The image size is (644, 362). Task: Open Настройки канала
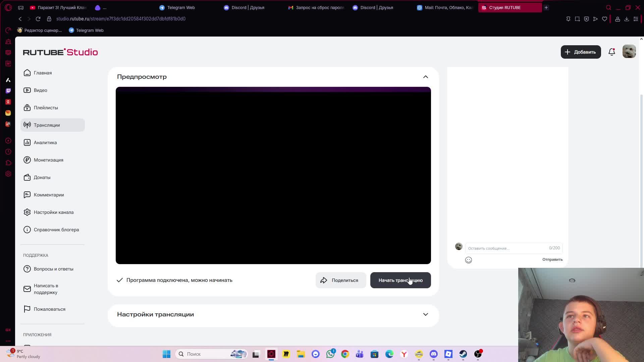point(53,212)
